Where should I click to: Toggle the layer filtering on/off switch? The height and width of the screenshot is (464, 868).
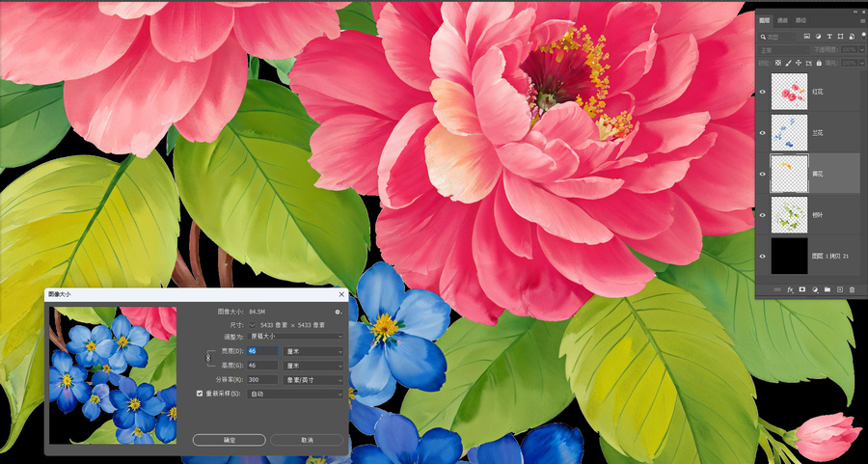coord(863,36)
